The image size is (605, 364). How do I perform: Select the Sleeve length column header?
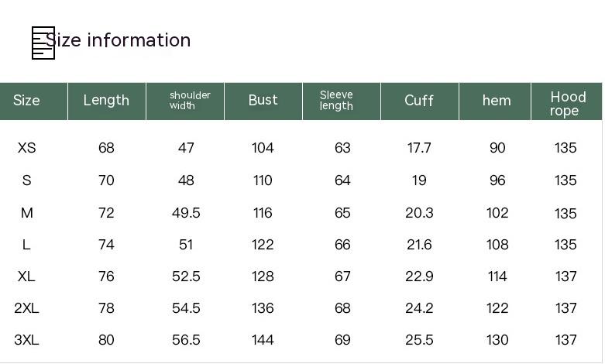coord(336,101)
